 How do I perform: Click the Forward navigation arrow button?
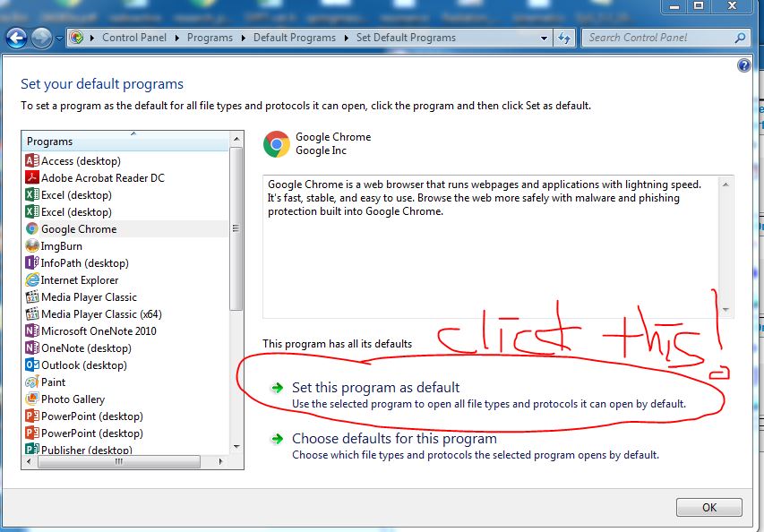tap(41, 38)
